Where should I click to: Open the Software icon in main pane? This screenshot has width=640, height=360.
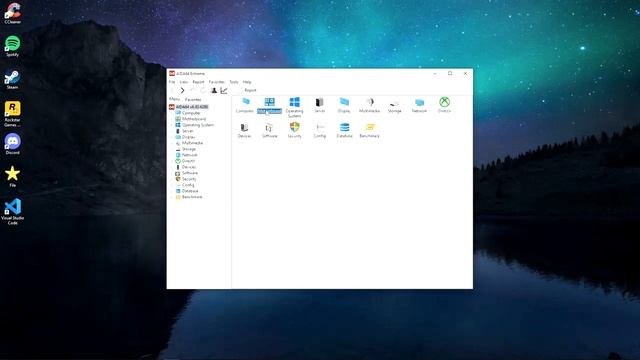pyautogui.click(x=269, y=131)
